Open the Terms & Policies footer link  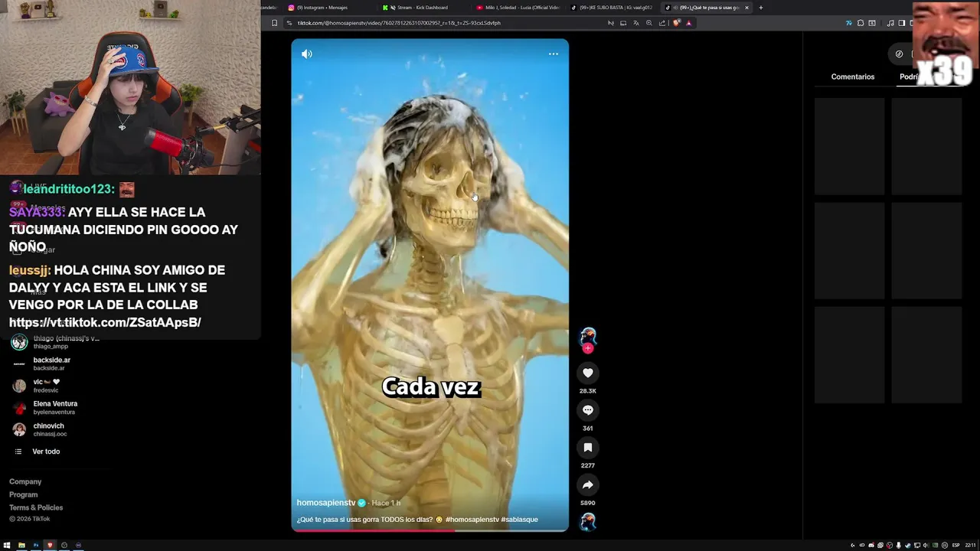(x=36, y=507)
